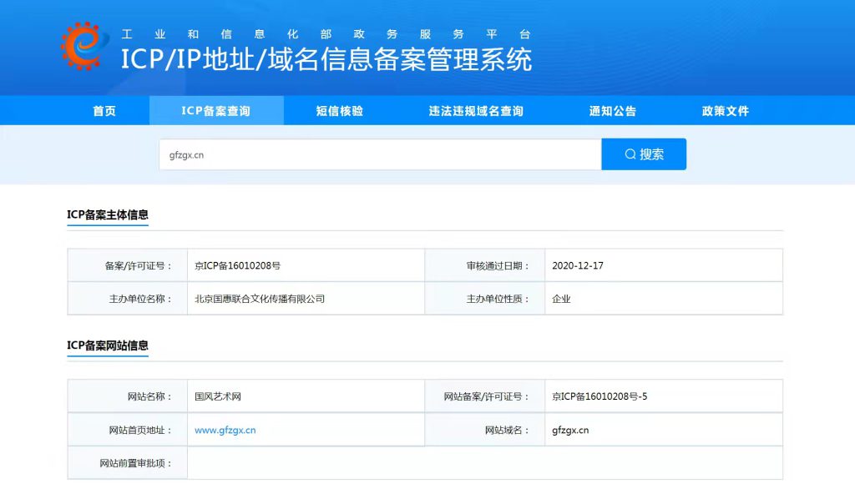Open the 通知公告 menu item
The image size is (855, 504).
(612, 111)
